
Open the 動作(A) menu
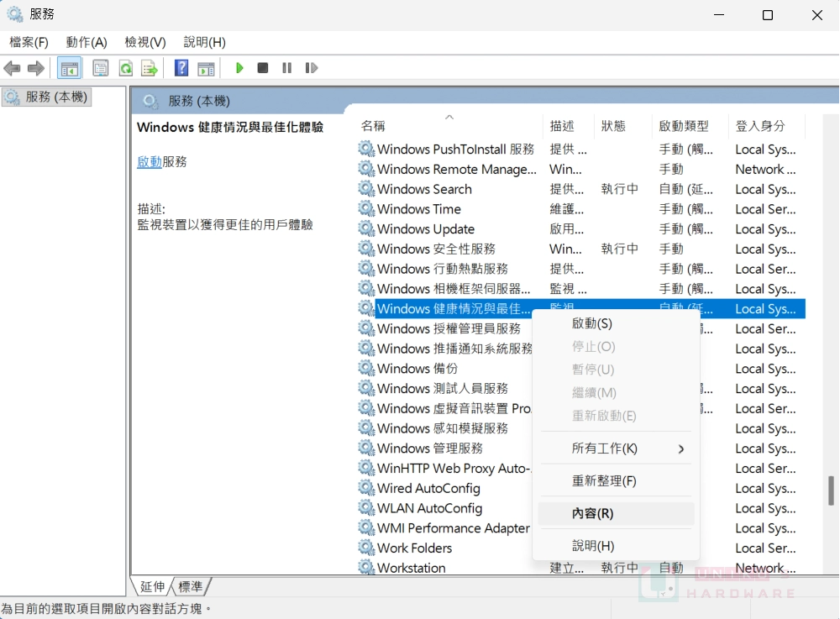[x=87, y=42]
